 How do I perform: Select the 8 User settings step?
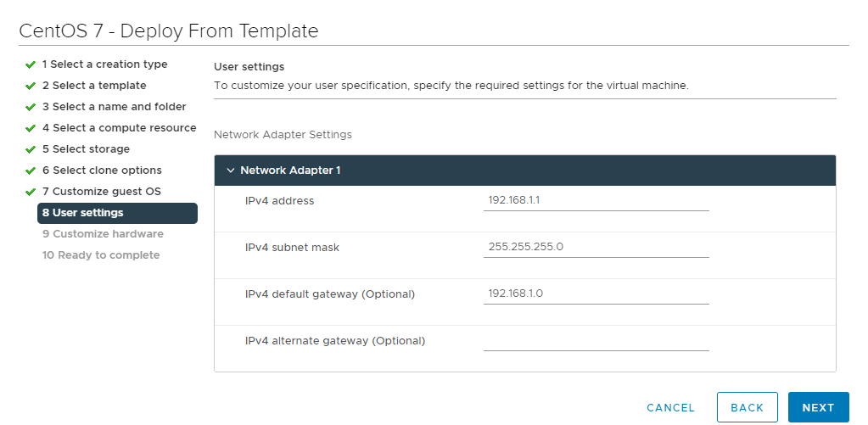click(117, 213)
